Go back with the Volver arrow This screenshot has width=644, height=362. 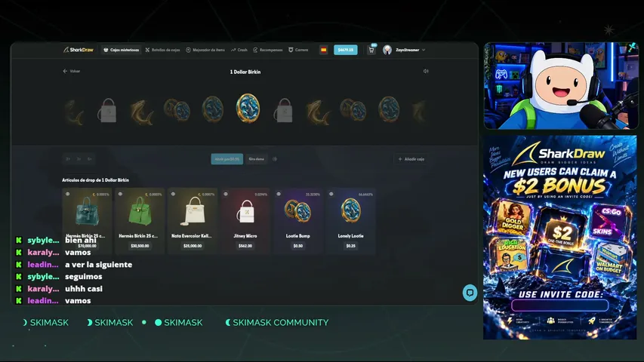coord(72,71)
